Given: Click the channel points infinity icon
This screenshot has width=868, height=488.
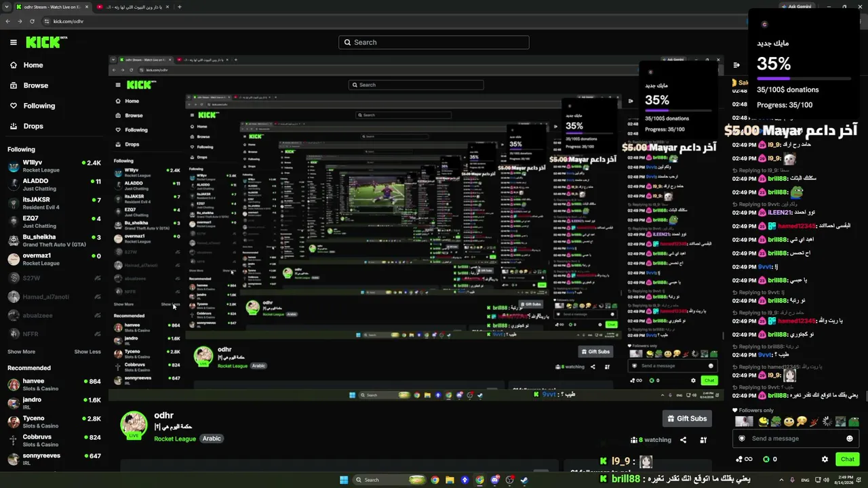Looking at the screenshot, I should point(745,459).
